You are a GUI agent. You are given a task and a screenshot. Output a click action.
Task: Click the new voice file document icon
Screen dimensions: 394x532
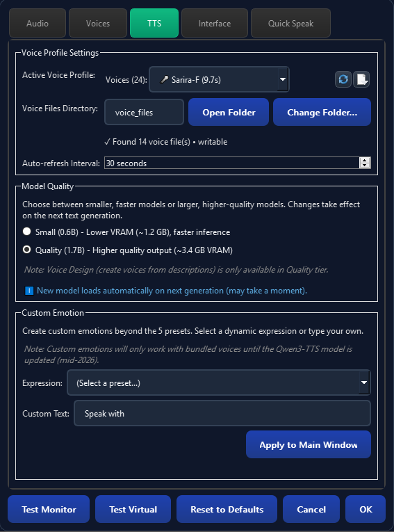[361, 79]
